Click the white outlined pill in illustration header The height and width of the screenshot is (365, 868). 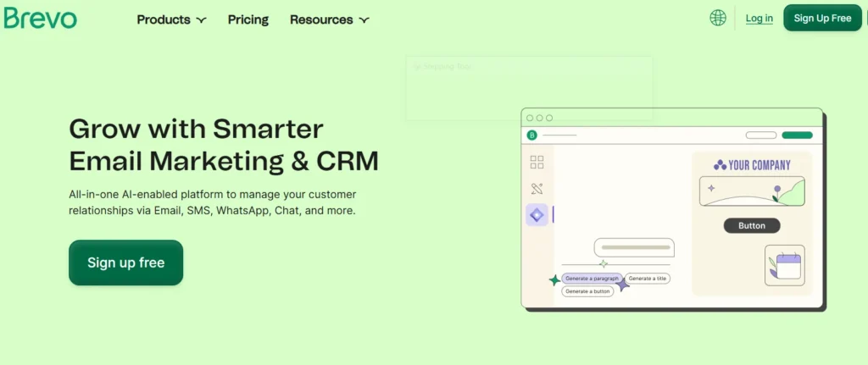pos(761,135)
